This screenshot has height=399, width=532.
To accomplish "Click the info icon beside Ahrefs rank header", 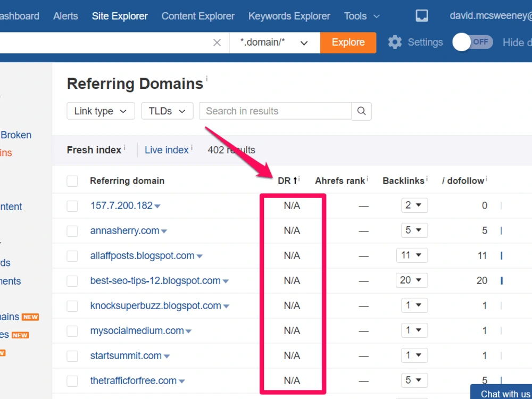I will tap(368, 178).
